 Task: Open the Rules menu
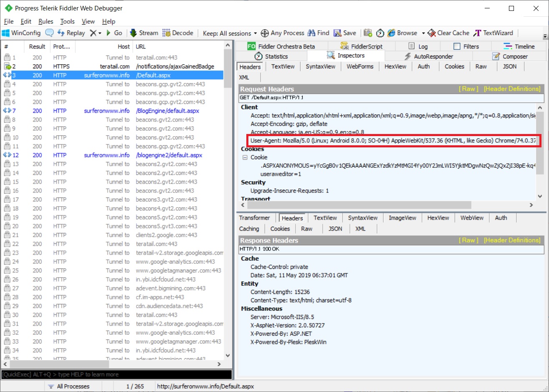[46, 21]
